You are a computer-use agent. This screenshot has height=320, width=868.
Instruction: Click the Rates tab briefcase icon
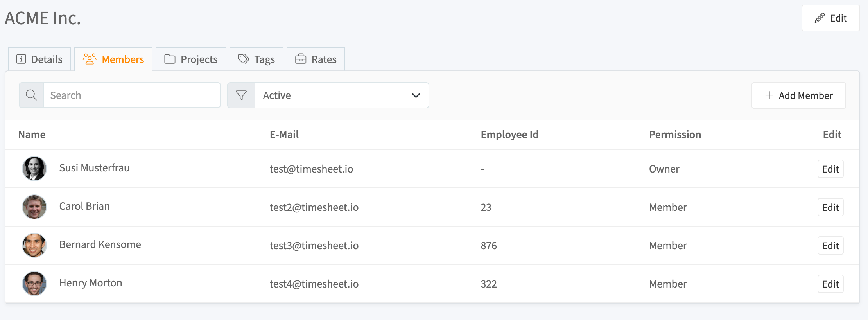point(301,59)
